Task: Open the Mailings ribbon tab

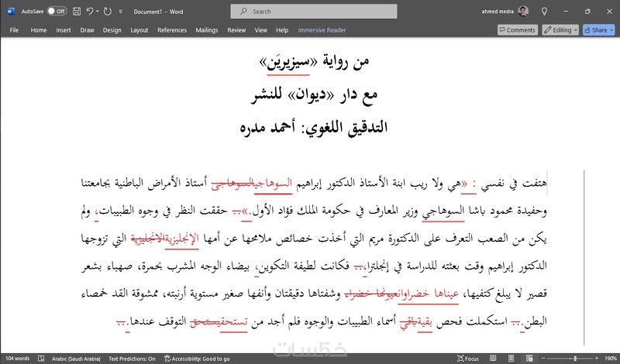Action: coord(206,30)
